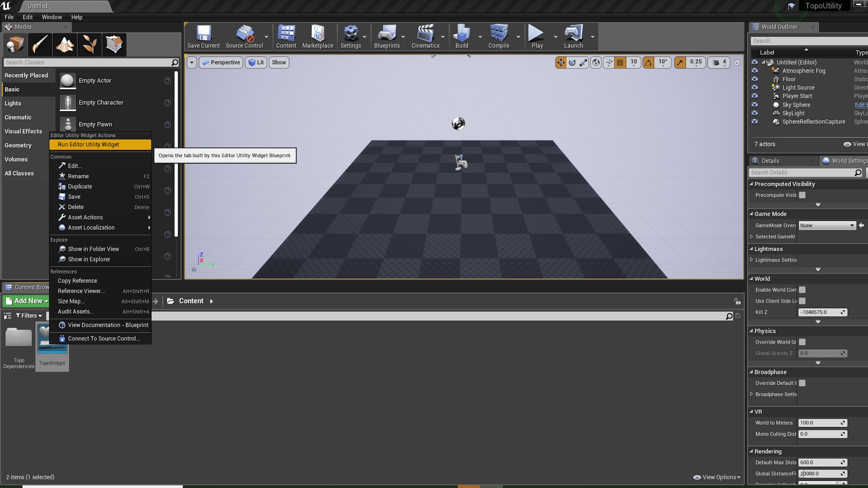Click the Kill Z value field
Viewport: 868px width, 488px height.
click(819, 312)
